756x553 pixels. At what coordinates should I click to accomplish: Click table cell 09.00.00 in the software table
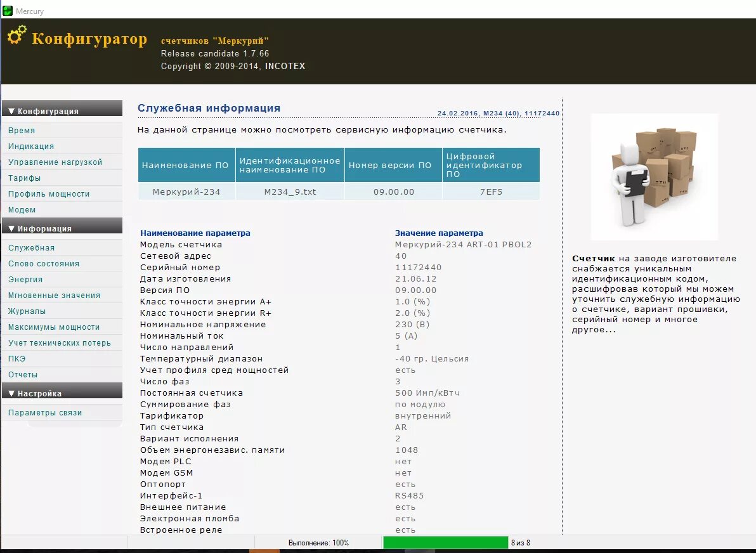[394, 192]
